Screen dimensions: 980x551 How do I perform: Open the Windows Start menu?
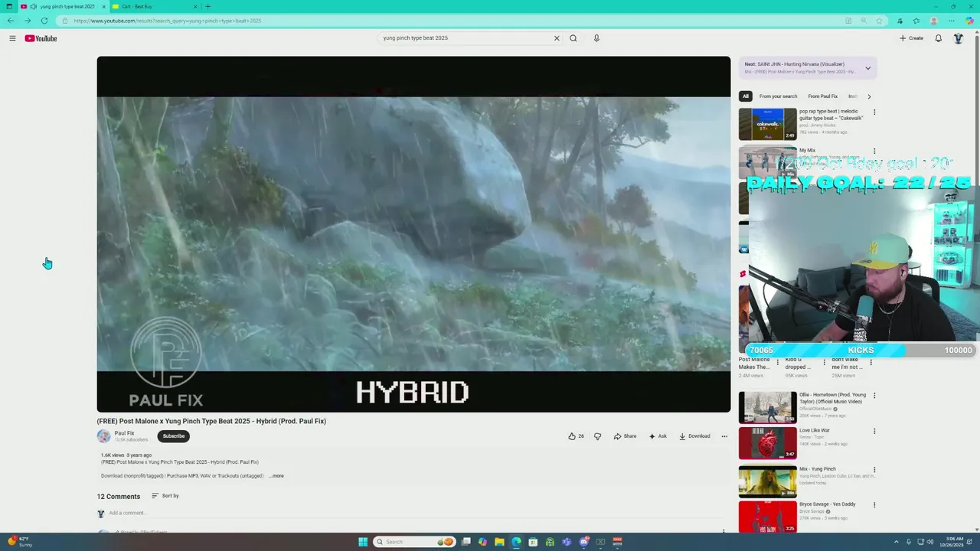point(363,542)
